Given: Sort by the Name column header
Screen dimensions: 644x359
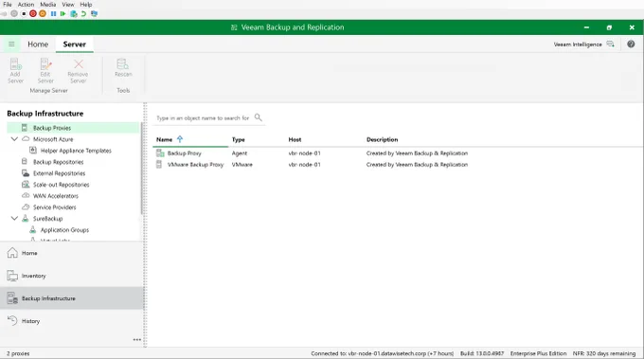Looking at the screenshot, I should (164, 139).
